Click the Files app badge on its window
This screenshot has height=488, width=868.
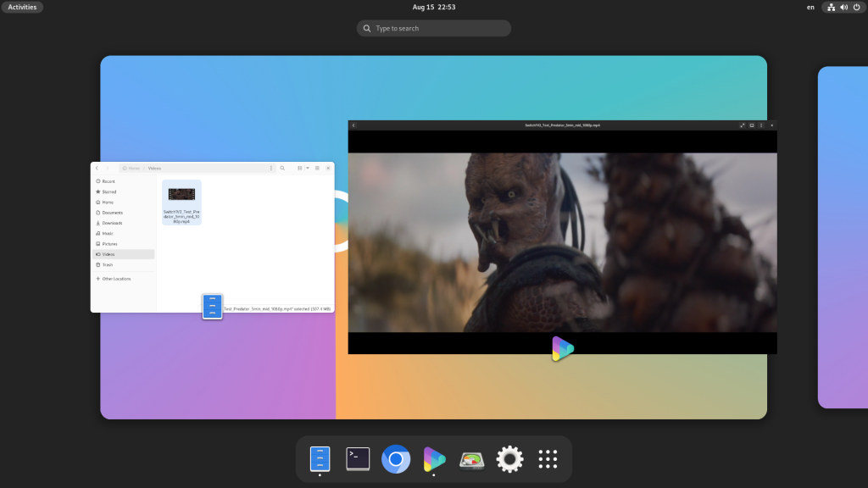213,307
